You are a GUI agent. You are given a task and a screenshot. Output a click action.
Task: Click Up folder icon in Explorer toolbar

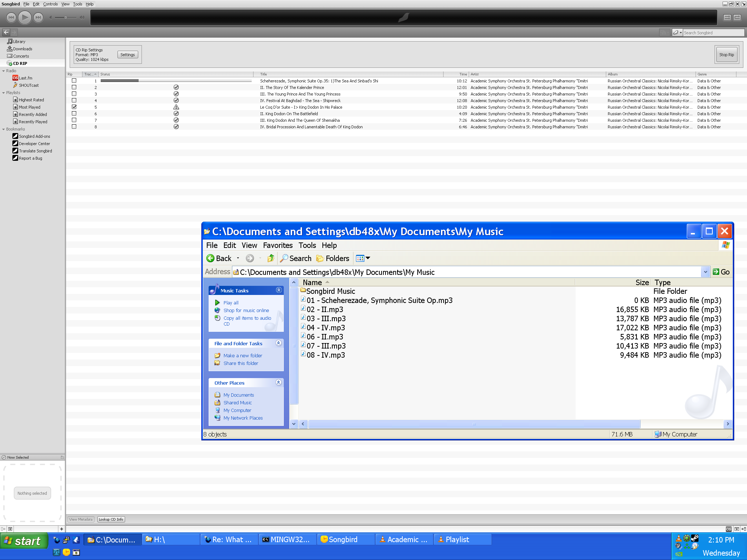coord(271,258)
